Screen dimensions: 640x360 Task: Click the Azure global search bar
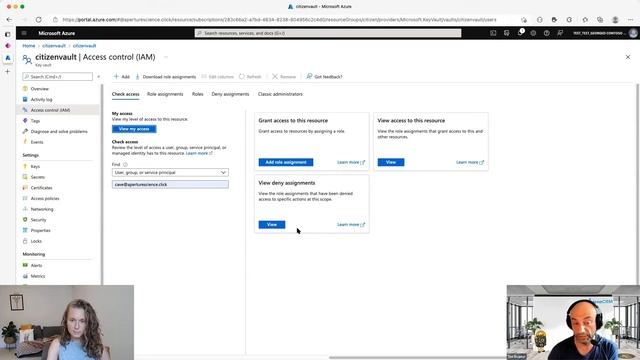pyautogui.click(x=328, y=33)
